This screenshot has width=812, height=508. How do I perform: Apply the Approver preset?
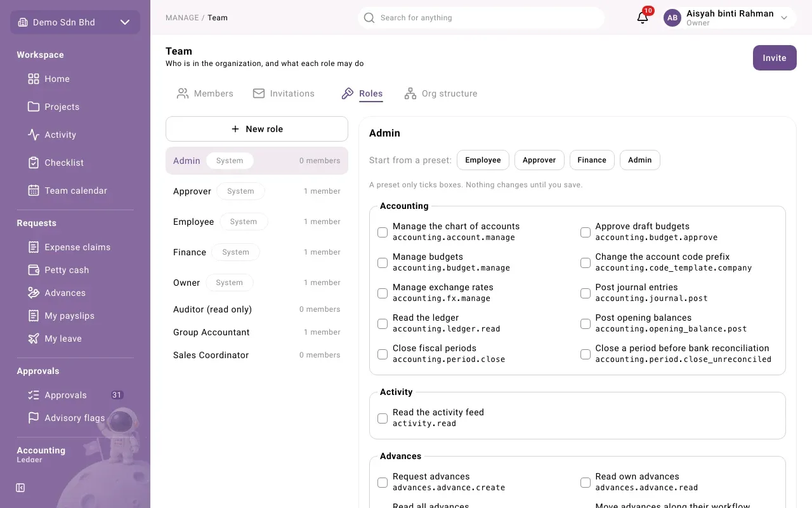539,160
